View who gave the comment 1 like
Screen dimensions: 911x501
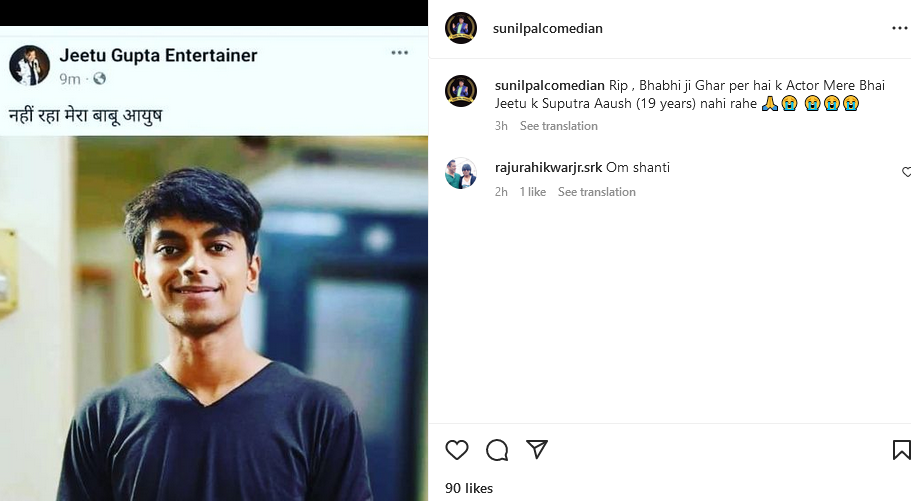coord(532,192)
